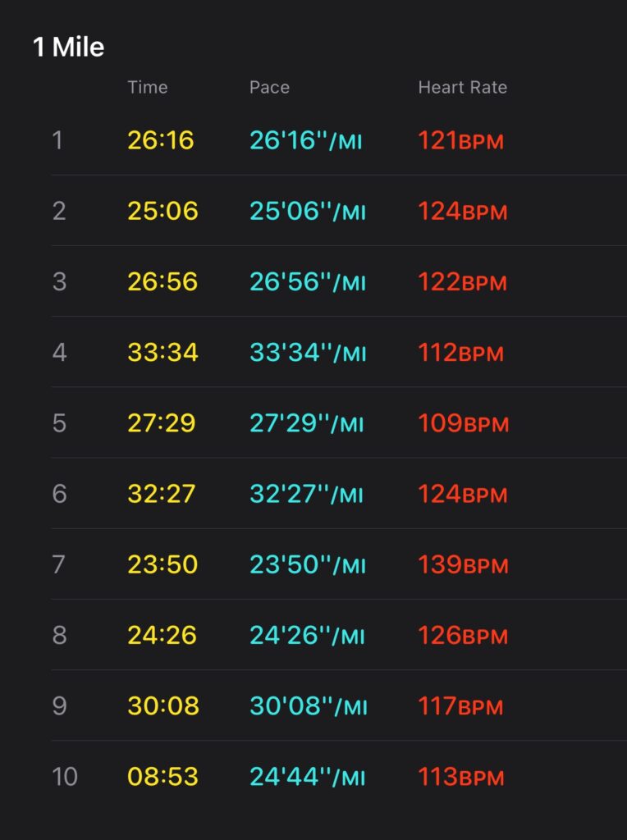Screen dimensions: 627x840
Task: Tap split 10 time 08:53
Action: click(x=163, y=777)
